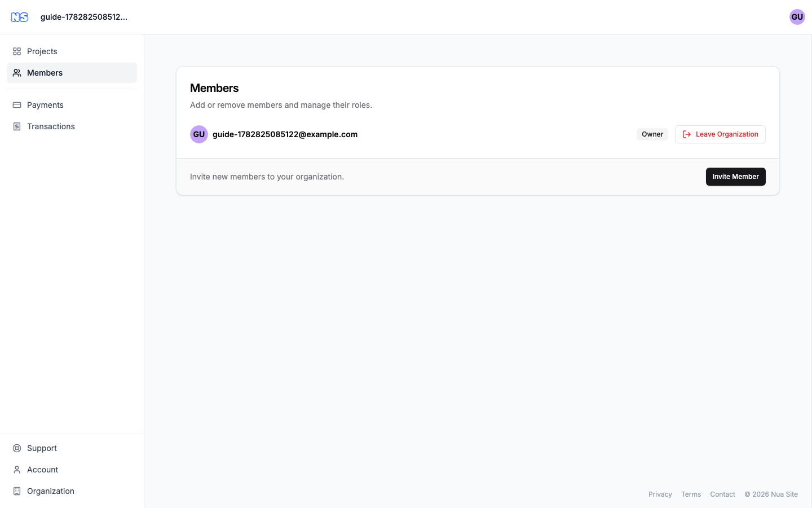
Task: Click the Account person icon
Action: tap(17, 470)
